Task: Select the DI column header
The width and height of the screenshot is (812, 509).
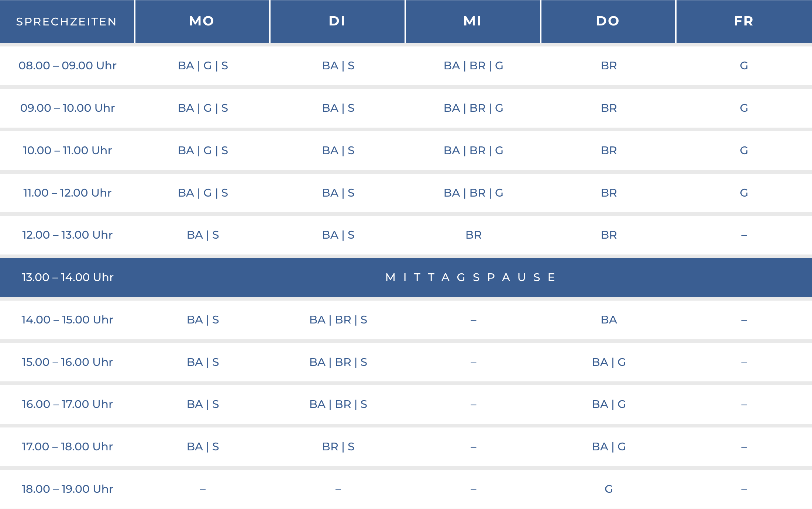Action: point(337,21)
